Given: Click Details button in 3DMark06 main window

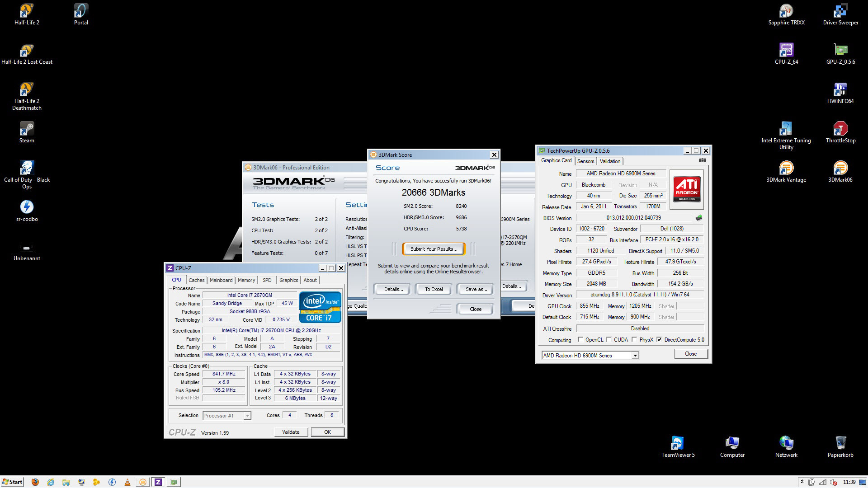Looking at the screenshot, I should [x=514, y=286].
